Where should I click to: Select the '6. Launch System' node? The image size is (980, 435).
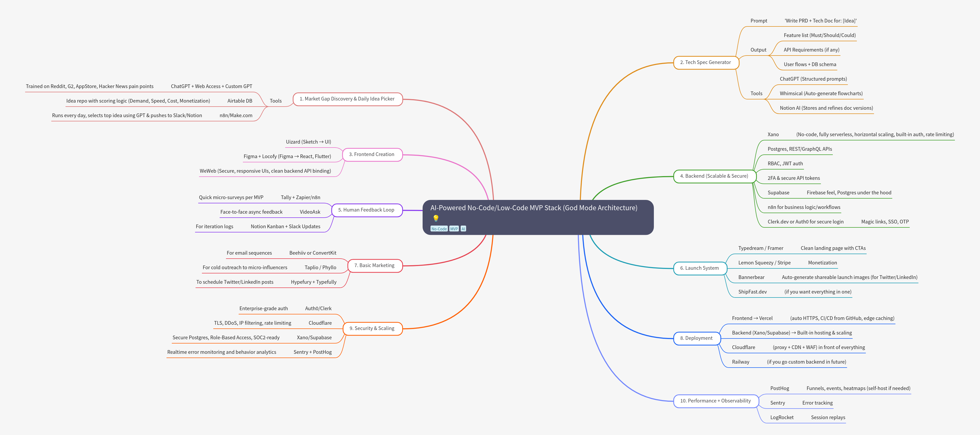700,268
